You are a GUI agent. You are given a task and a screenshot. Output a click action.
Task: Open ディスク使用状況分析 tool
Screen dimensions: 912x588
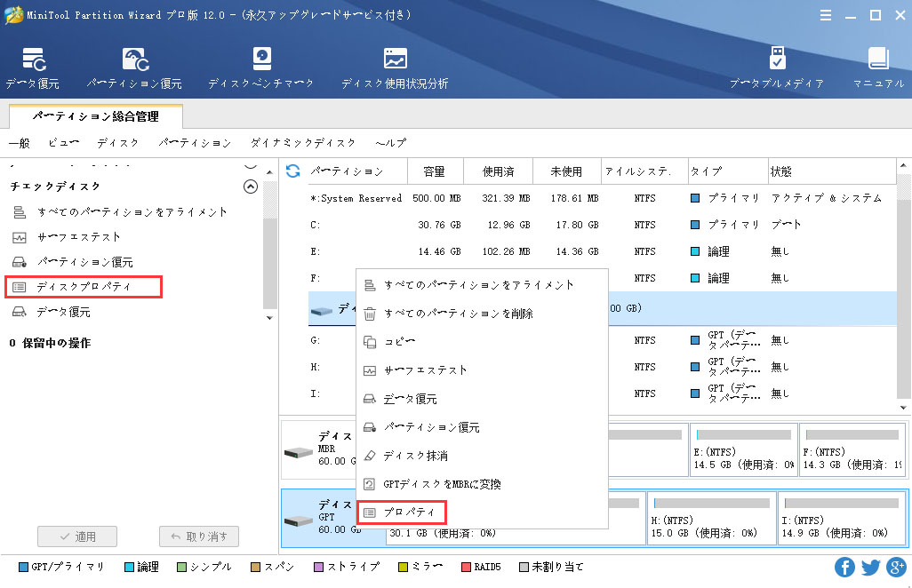[x=395, y=69]
